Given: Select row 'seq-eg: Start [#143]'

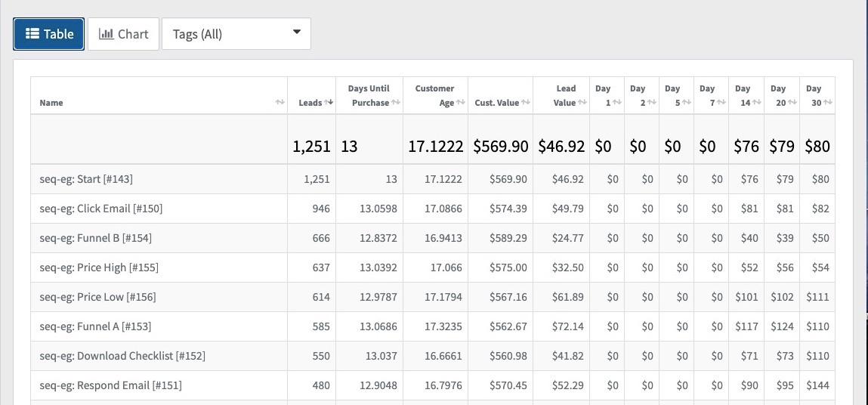Looking at the screenshot, I should coord(432,179).
